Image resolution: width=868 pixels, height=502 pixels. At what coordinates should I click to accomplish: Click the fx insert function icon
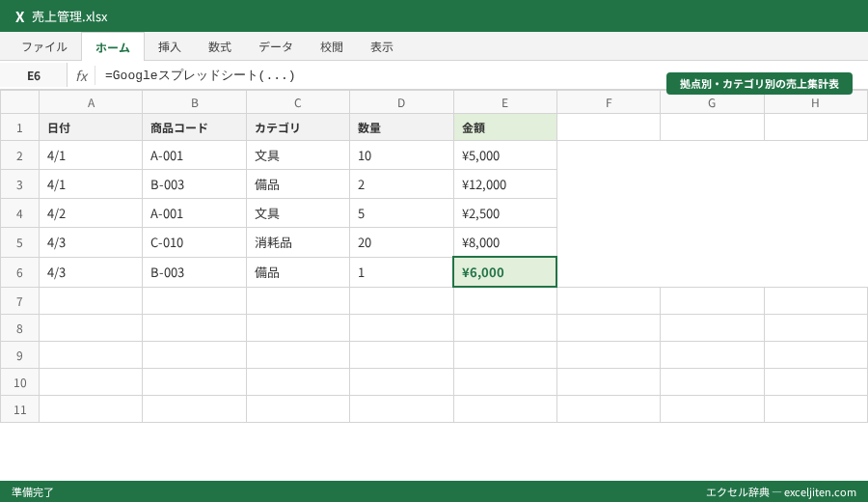click(x=81, y=76)
